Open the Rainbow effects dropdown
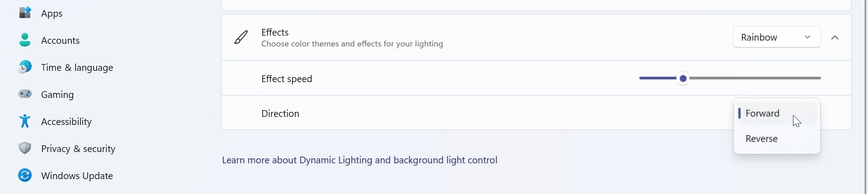The width and height of the screenshot is (868, 194). [x=777, y=37]
